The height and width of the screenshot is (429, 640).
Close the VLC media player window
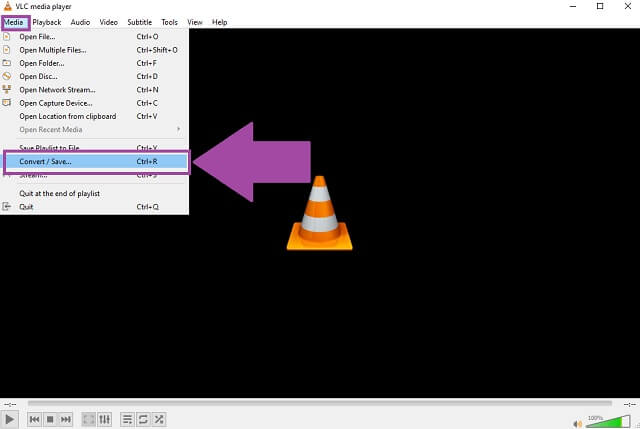[x=628, y=6]
